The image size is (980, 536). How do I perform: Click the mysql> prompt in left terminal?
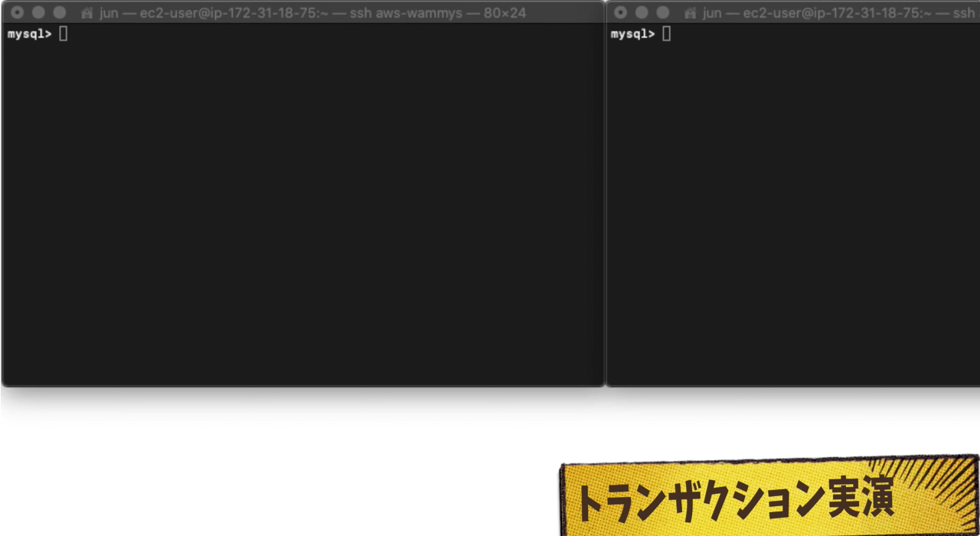[30, 34]
